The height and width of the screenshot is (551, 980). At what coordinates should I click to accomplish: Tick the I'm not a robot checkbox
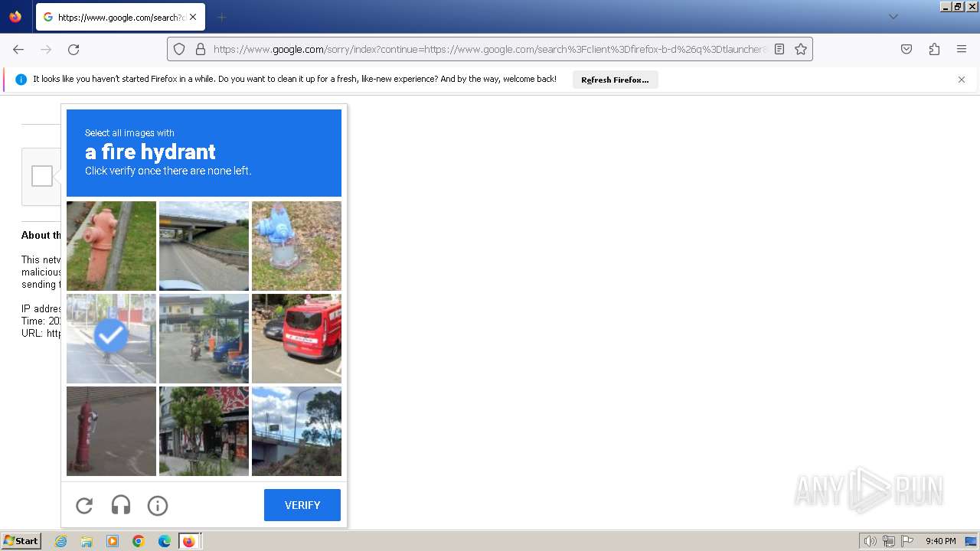42,176
